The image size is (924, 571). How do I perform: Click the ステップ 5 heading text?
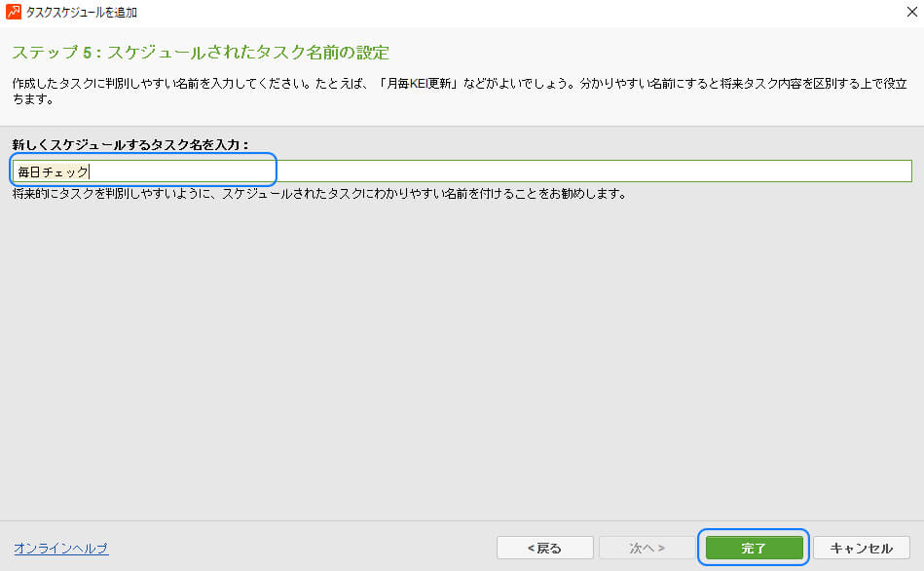tap(201, 53)
